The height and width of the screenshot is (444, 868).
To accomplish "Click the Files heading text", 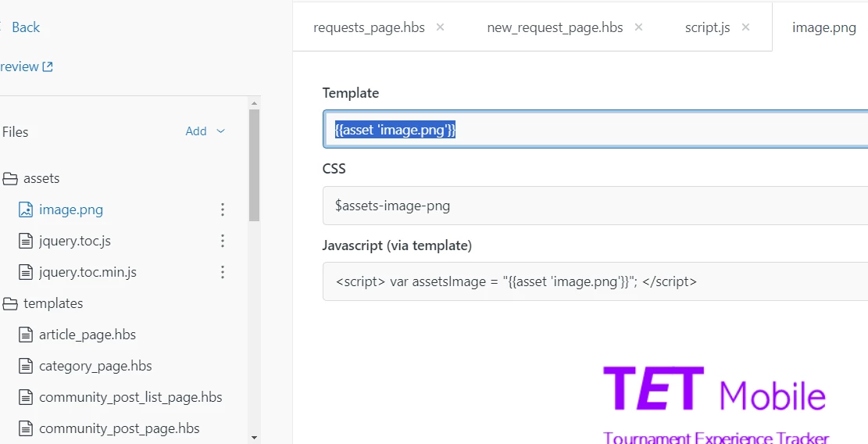I will click(16, 132).
